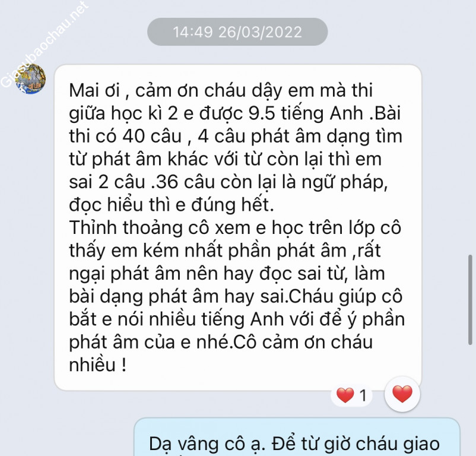Select the blue reply 'Dạ vâng cô ạ'
Image resolution: width=476 pixels, height=456 pixels.
[x=297, y=437]
